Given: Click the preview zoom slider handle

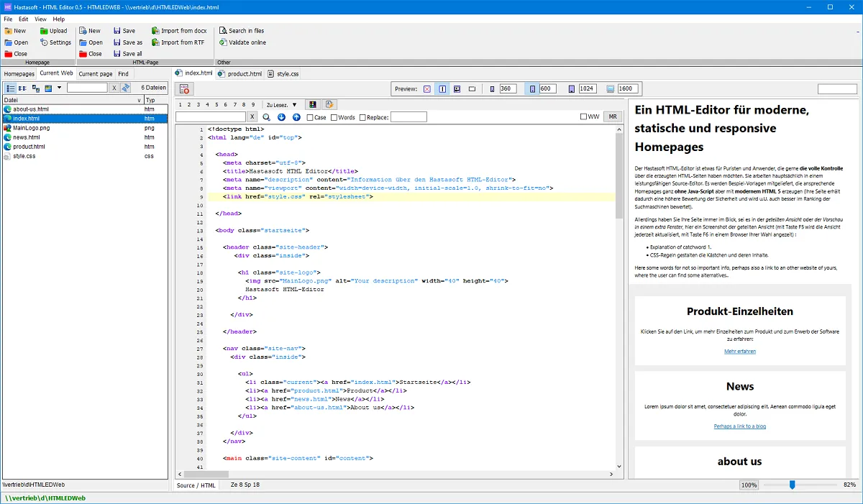Looking at the screenshot, I should (x=792, y=485).
